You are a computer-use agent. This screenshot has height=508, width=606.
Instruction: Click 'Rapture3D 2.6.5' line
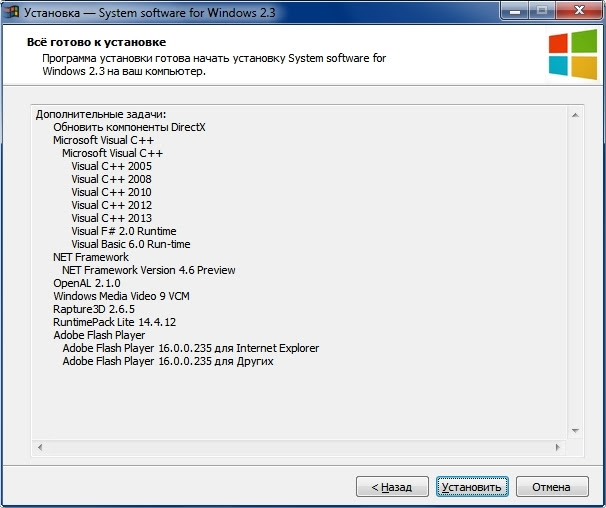(94, 309)
